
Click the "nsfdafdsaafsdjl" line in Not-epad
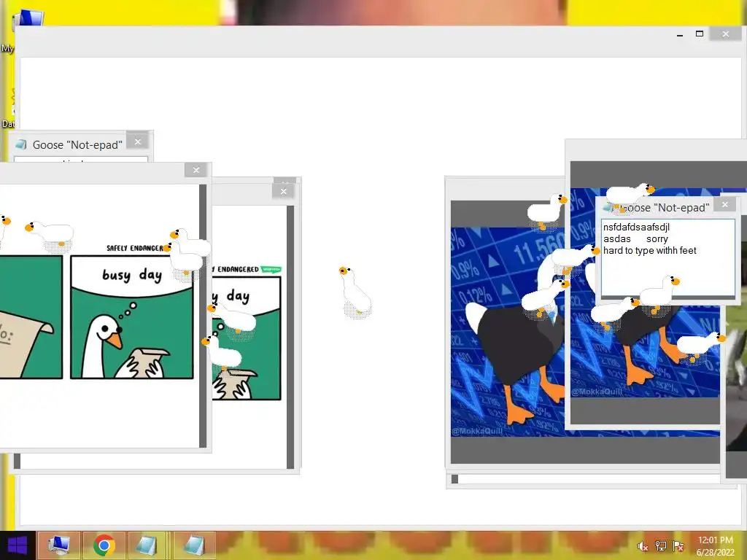click(636, 227)
